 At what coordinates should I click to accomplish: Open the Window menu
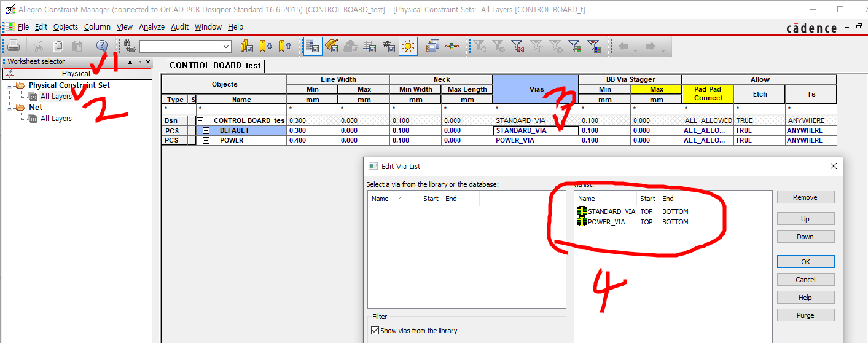[x=208, y=27]
